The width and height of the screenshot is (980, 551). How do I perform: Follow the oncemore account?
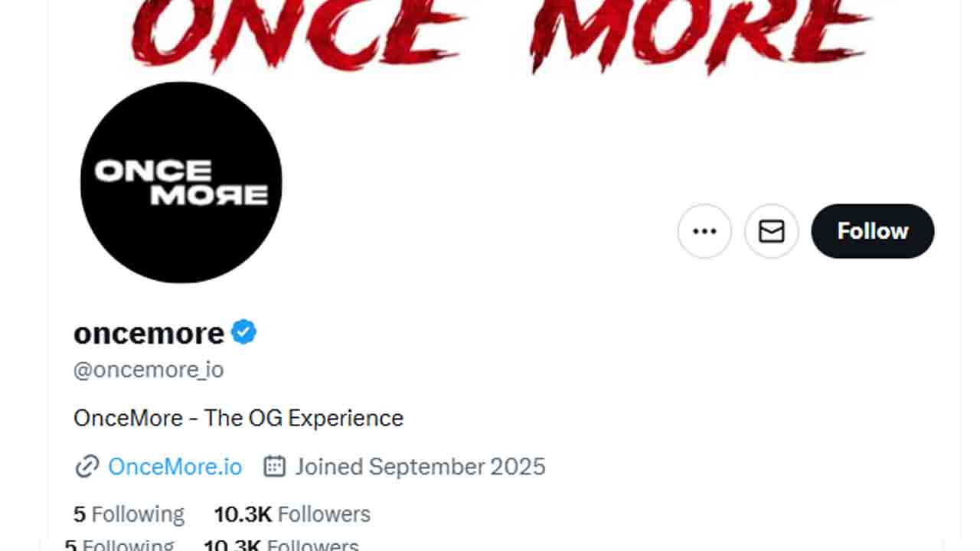point(872,231)
